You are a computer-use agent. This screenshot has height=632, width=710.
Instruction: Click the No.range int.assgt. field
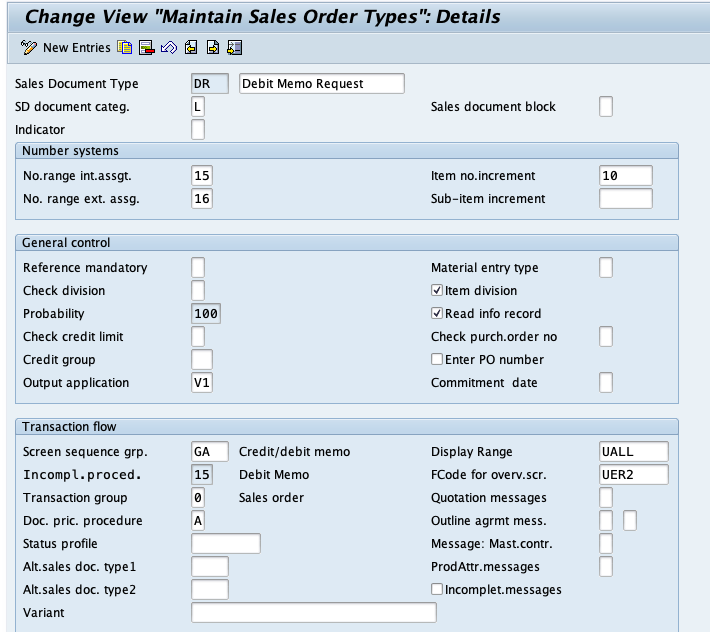[202, 176]
